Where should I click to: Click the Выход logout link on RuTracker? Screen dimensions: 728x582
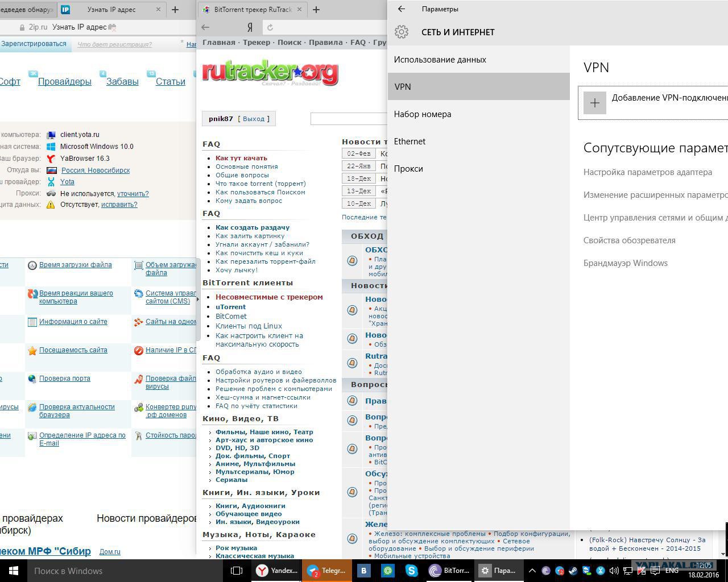[254, 119]
